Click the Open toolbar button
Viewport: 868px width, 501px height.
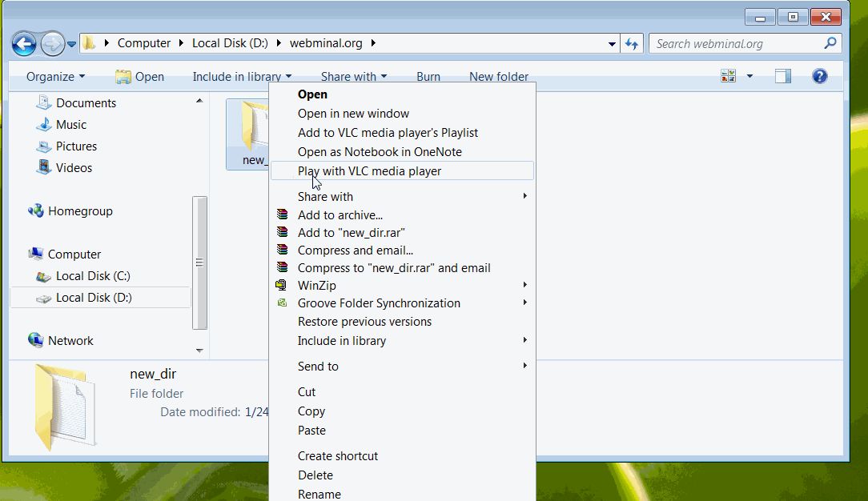(139, 77)
